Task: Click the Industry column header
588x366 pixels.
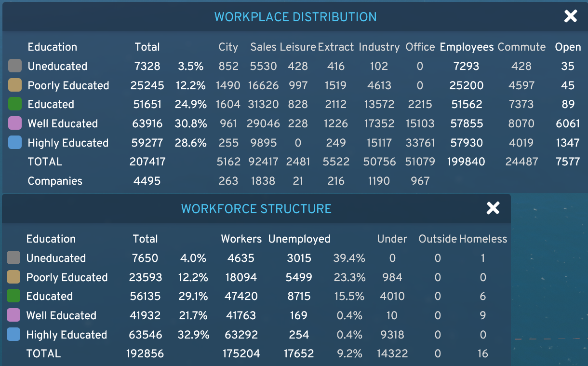Action: pos(379,47)
